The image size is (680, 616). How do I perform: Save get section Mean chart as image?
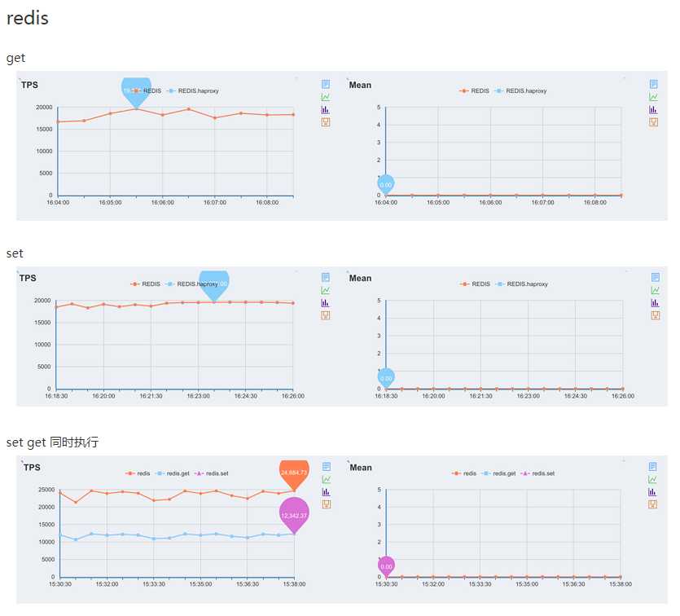pyautogui.click(x=654, y=122)
